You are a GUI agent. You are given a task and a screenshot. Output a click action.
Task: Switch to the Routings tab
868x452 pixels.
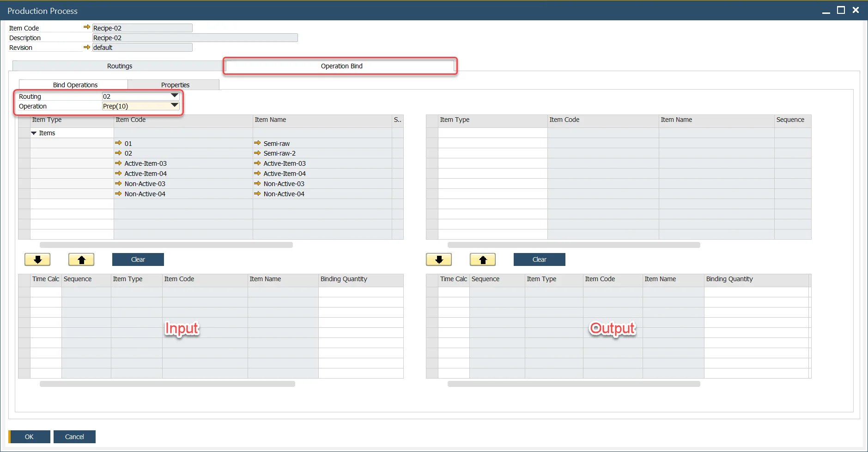point(119,66)
